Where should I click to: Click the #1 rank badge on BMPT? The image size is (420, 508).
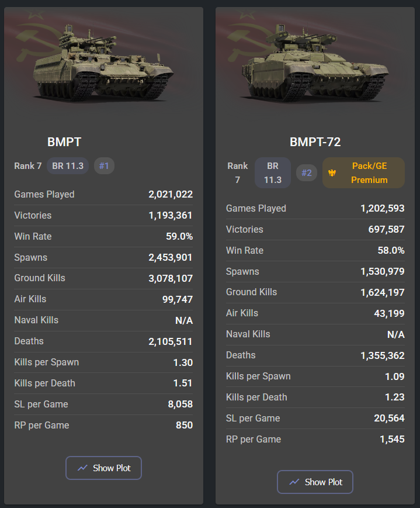104,166
